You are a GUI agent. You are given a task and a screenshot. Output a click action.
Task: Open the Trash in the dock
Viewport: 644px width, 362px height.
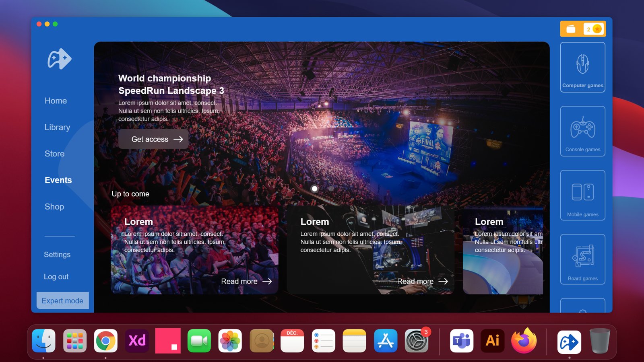(x=600, y=341)
